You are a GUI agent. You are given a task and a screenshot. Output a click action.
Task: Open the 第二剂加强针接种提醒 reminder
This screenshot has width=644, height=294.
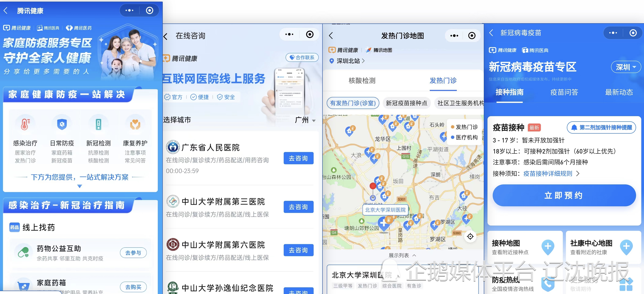tap(601, 127)
